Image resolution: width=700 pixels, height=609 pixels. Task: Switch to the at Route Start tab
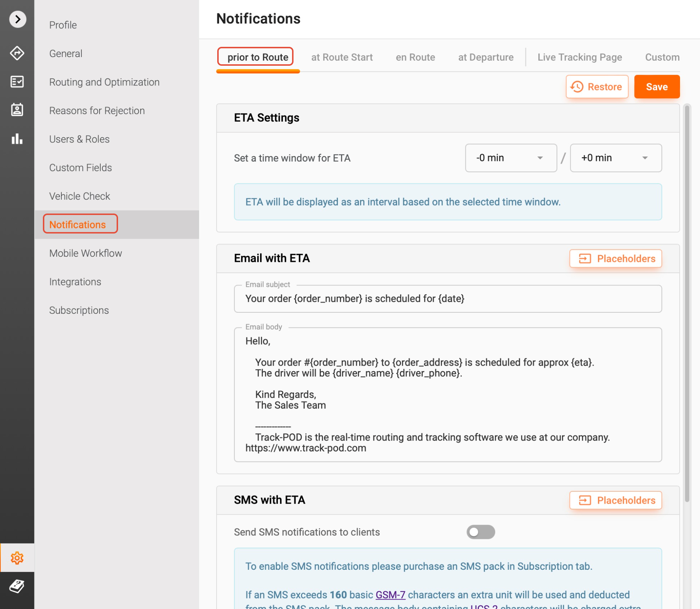341,57
